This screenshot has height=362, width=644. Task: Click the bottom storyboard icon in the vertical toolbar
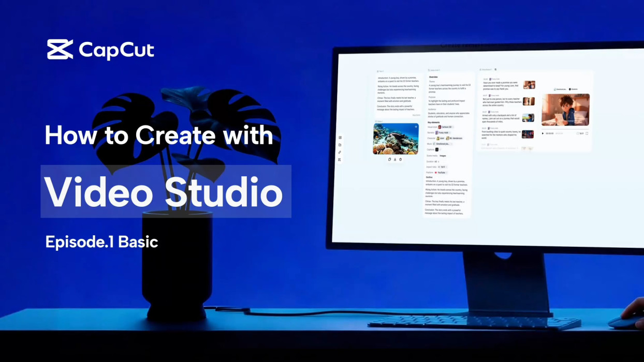tap(340, 160)
